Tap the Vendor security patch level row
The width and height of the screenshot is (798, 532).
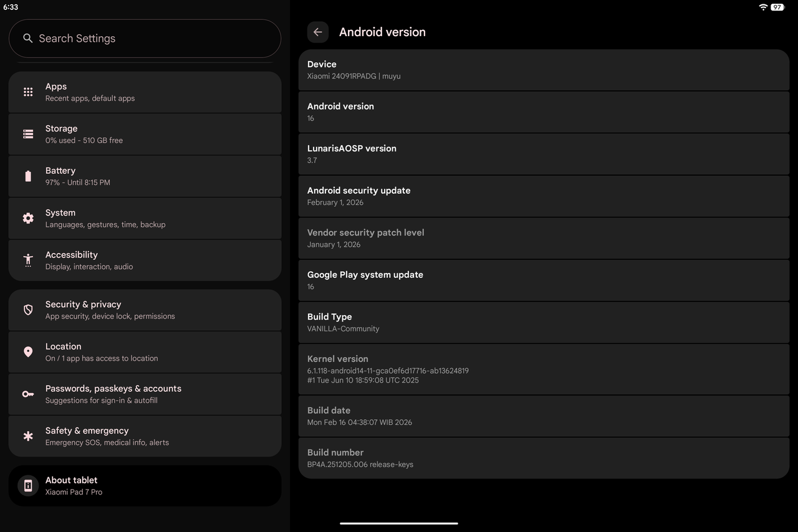(x=544, y=238)
